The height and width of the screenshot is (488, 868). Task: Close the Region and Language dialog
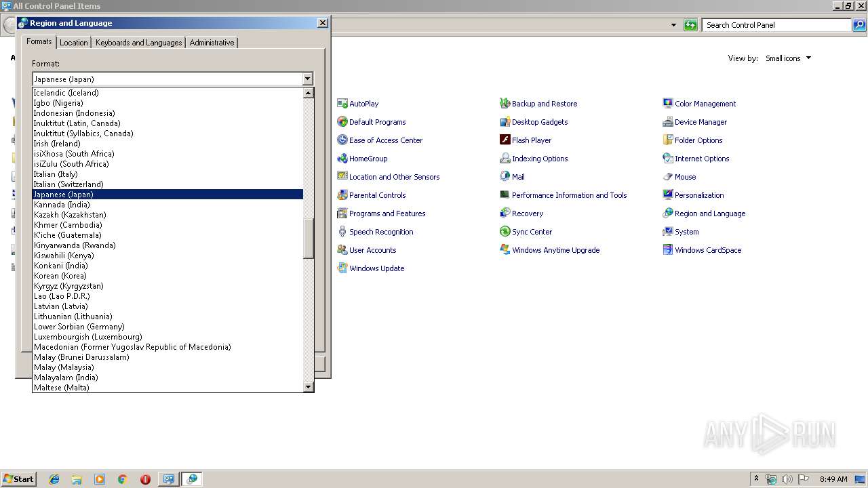pyautogui.click(x=323, y=23)
